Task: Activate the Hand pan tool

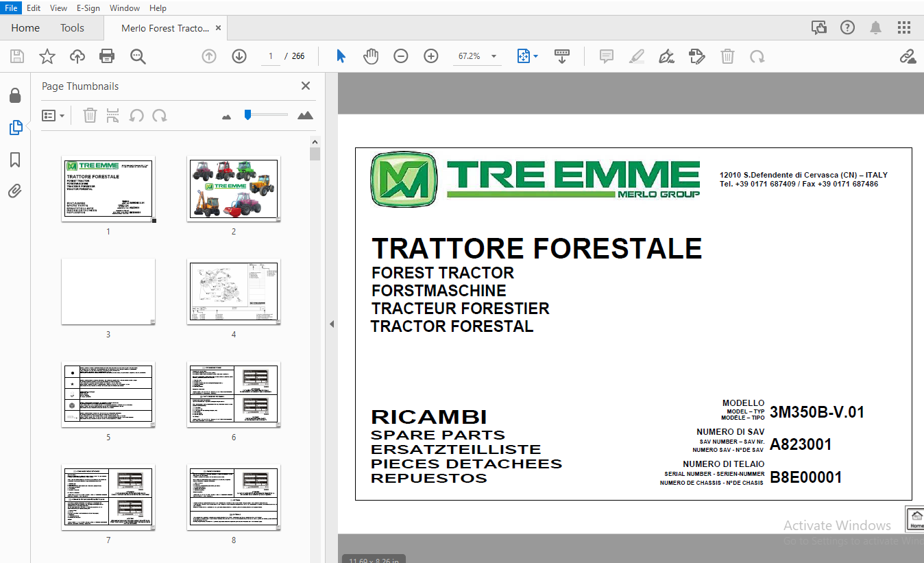Action: tap(371, 56)
